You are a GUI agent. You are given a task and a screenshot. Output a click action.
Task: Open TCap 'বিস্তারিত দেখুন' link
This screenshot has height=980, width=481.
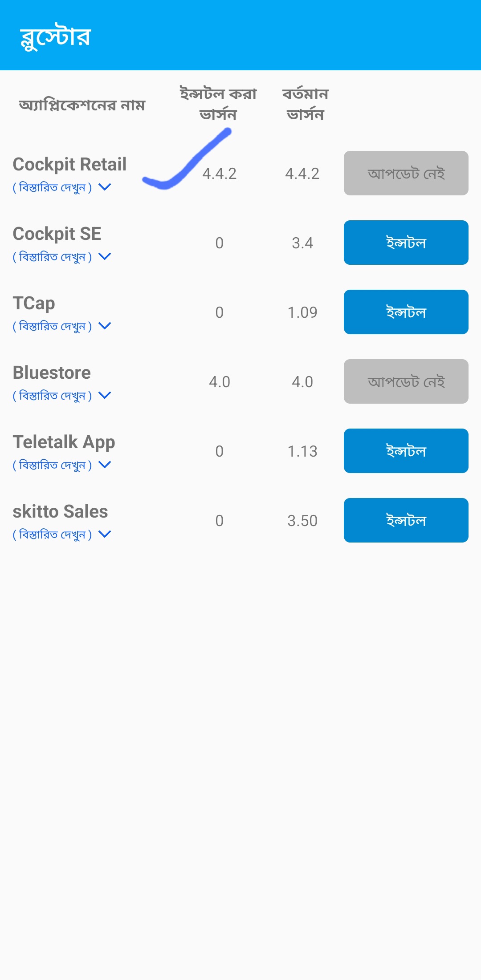[x=53, y=327]
